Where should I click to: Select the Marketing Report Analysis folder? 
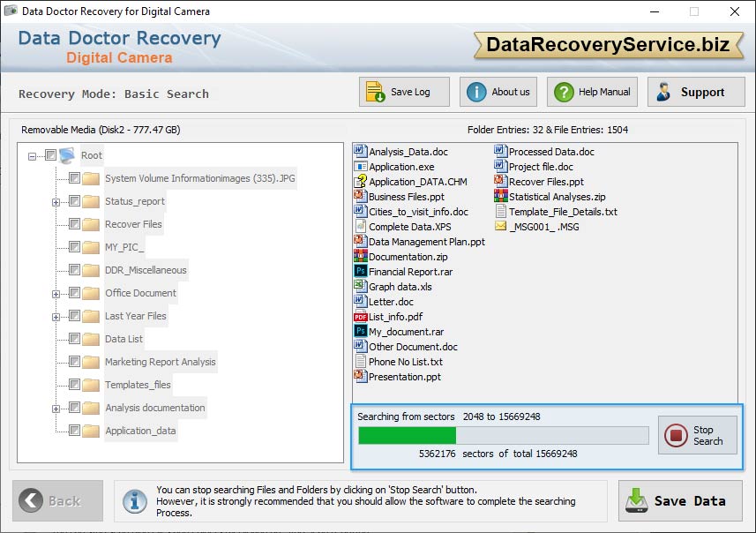tap(160, 362)
